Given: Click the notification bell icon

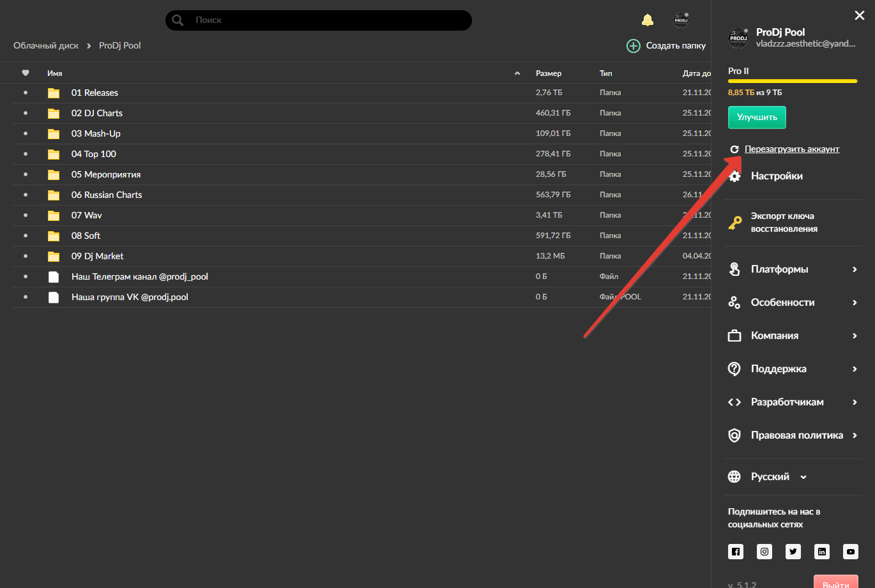Looking at the screenshot, I should (648, 20).
